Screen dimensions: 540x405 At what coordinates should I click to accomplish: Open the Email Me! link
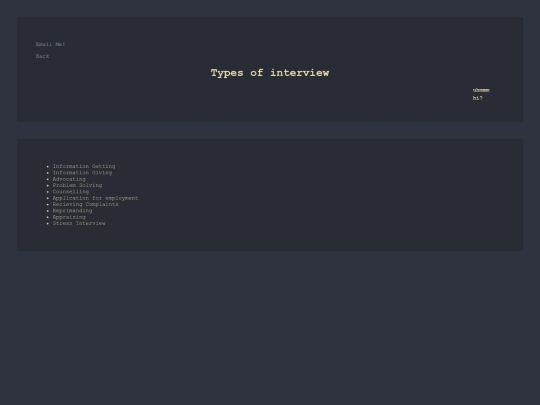(51, 44)
